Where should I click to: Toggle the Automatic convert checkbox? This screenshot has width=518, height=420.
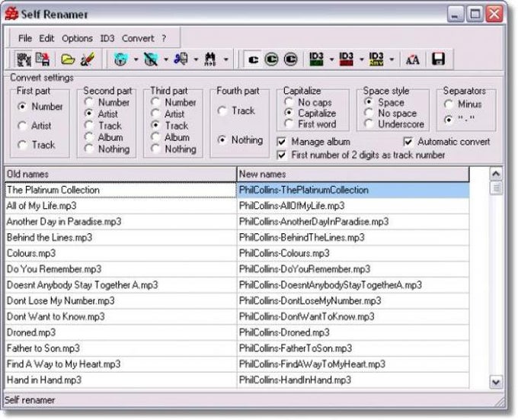click(408, 142)
